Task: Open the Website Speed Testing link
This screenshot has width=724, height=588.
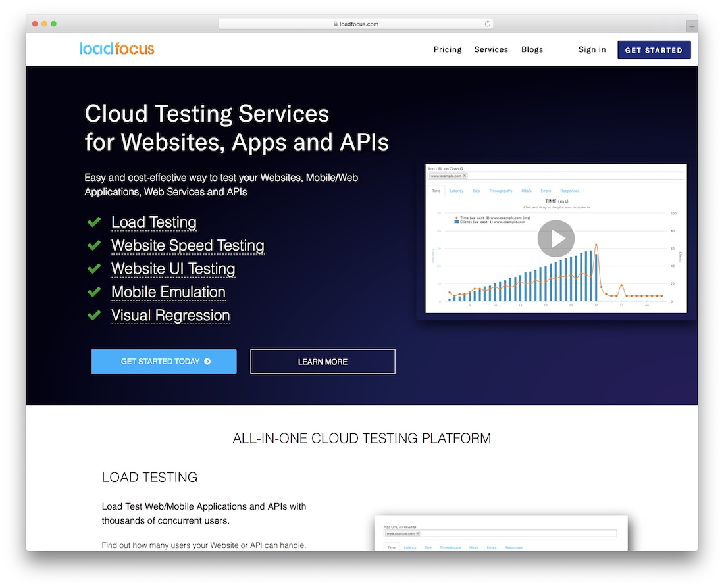Action: (188, 245)
